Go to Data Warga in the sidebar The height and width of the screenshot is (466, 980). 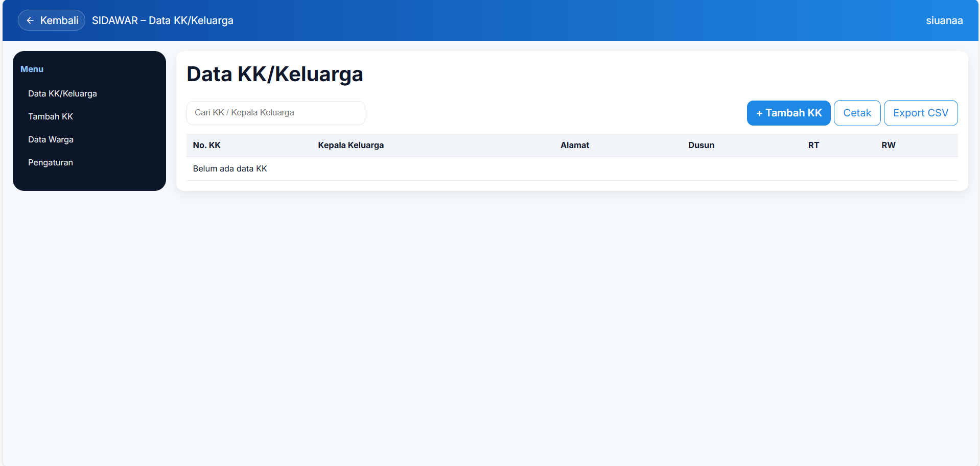51,139
